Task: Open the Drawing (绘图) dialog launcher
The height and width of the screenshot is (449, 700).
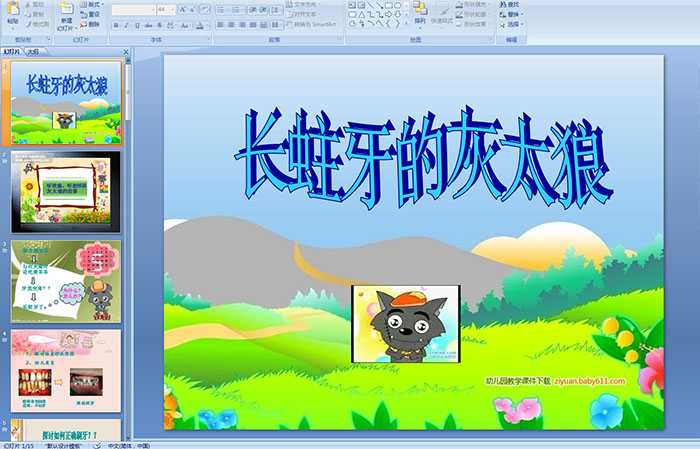Action: tap(491, 40)
